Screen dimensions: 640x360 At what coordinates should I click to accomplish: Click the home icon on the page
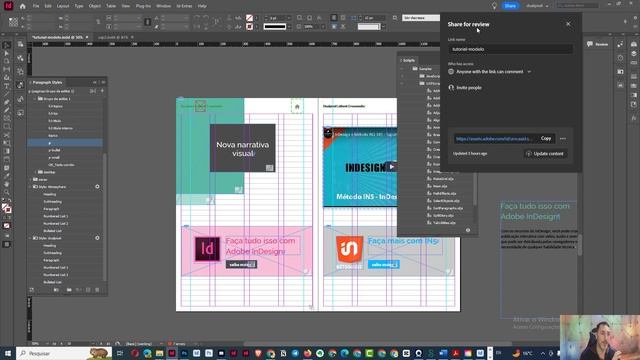click(x=297, y=107)
